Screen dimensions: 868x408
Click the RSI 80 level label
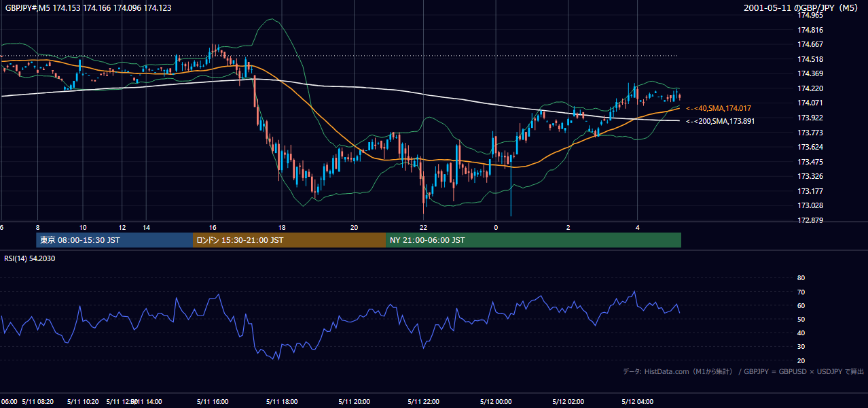pos(801,278)
